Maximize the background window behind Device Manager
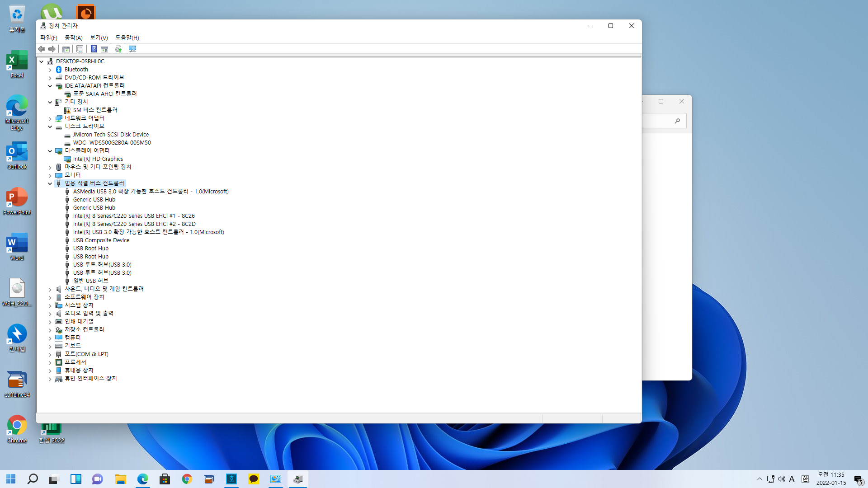Image resolution: width=868 pixels, height=488 pixels. [661, 101]
